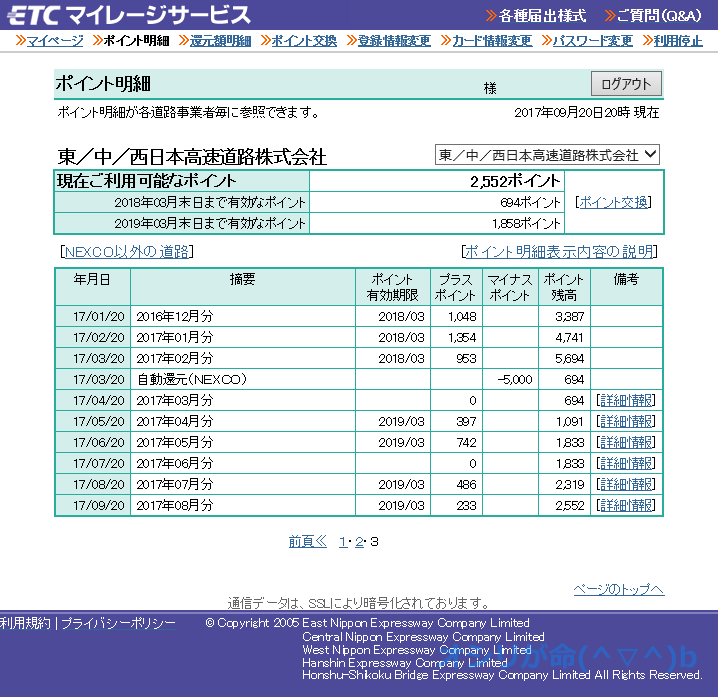This screenshot has width=718, height=697.
Task: Open ポイント明細表示内容の説明 link
Action: point(559,251)
